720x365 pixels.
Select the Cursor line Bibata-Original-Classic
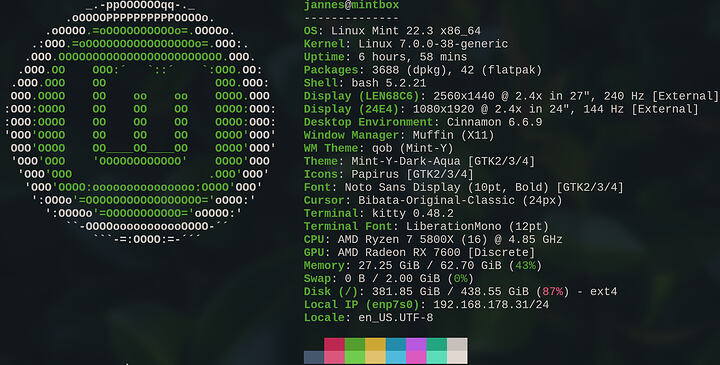(433, 201)
